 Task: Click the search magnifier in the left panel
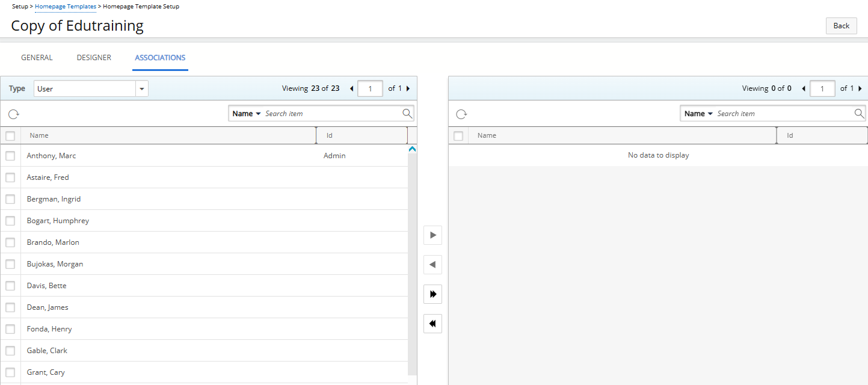pos(407,113)
